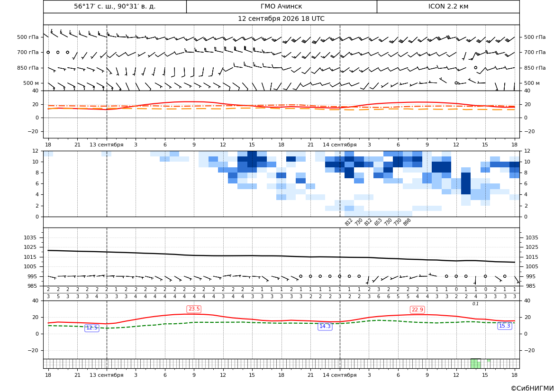Click the coordinates 56°17′ с. ш. header cell
Screen dimensions: 554x392
(x=115, y=6)
